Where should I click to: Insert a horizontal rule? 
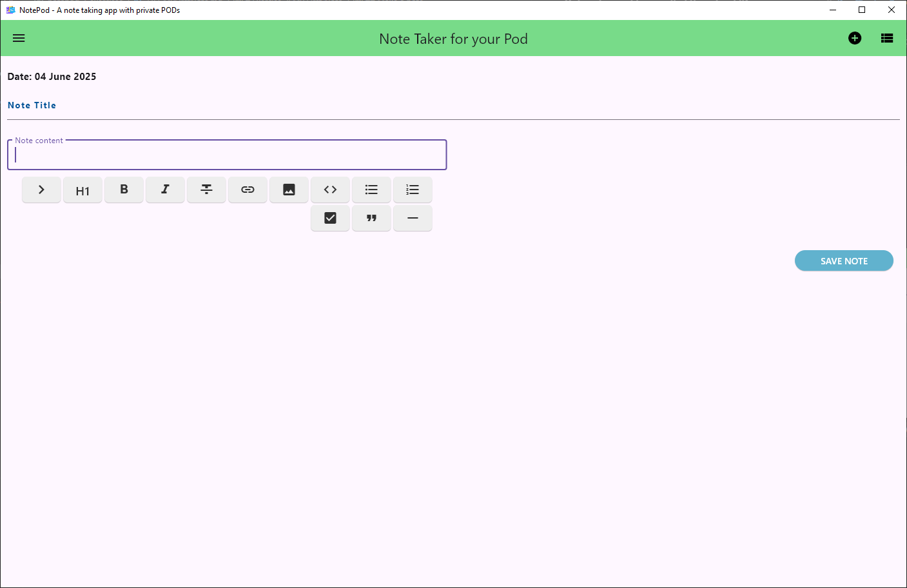point(413,218)
